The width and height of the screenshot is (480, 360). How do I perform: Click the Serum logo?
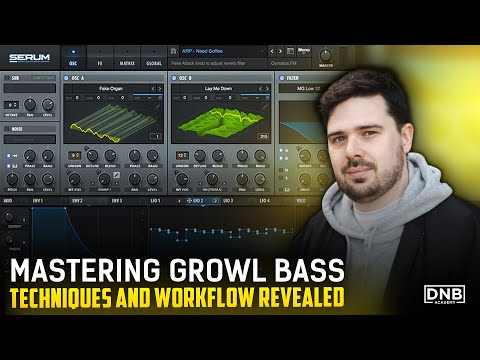(29, 58)
